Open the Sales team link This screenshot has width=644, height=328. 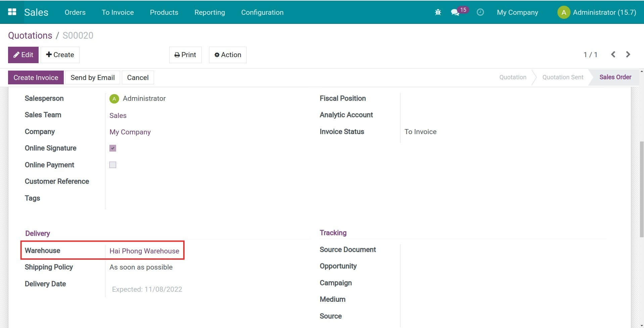pyautogui.click(x=118, y=115)
